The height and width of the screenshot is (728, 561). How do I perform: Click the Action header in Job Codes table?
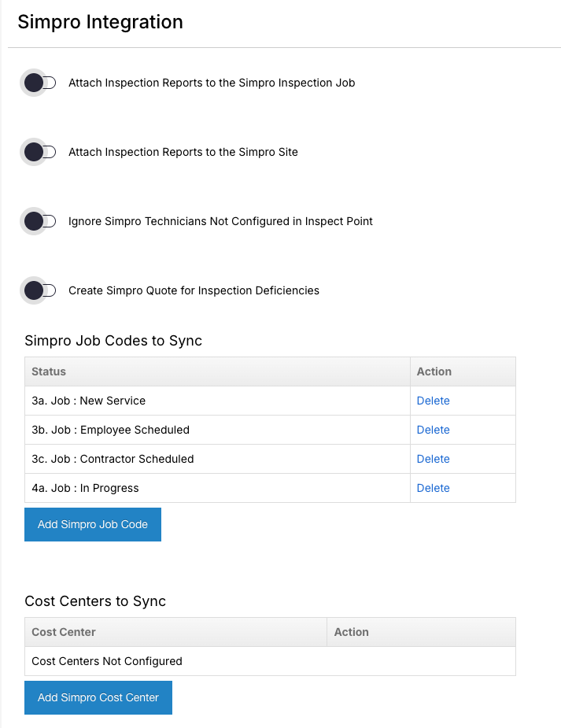point(434,371)
